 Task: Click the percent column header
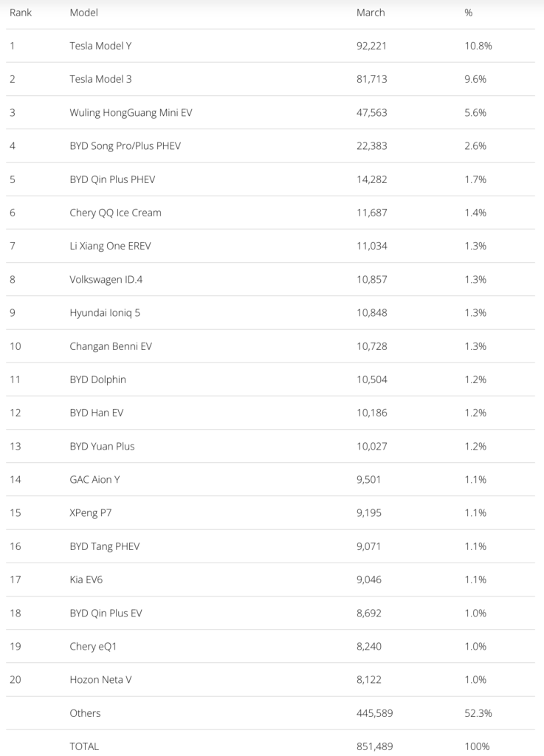pos(469,13)
